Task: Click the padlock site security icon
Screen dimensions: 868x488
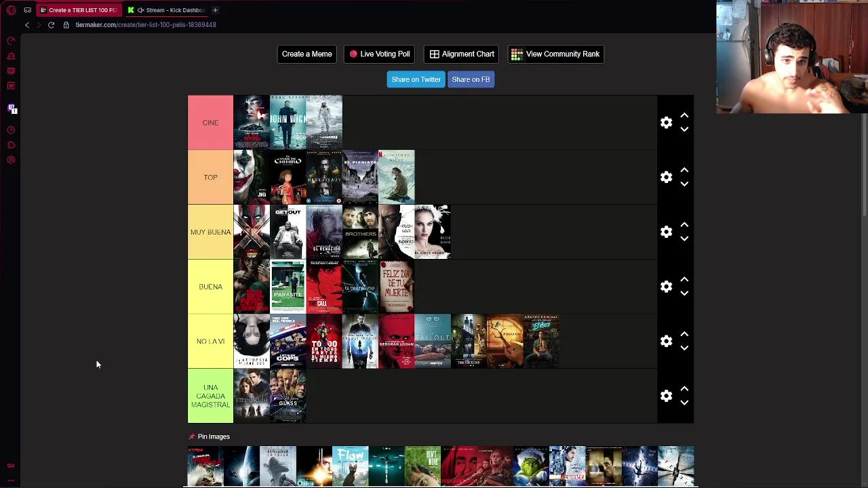Action: point(66,25)
